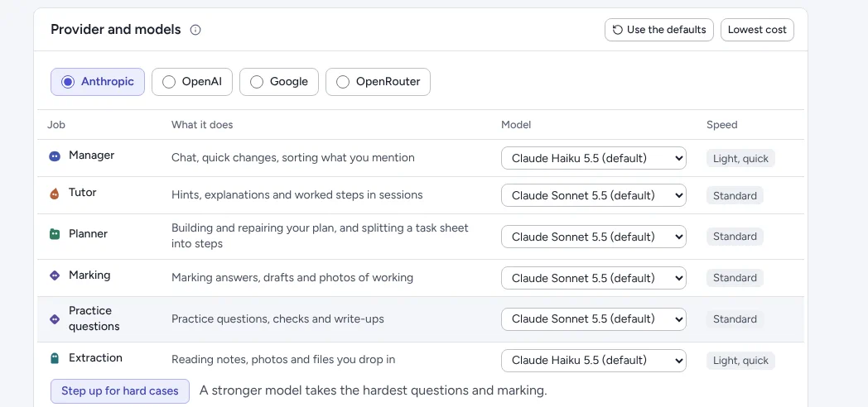Click the Standard badge in Practice questions row
The width and height of the screenshot is (868, 407).
(735, 319)
